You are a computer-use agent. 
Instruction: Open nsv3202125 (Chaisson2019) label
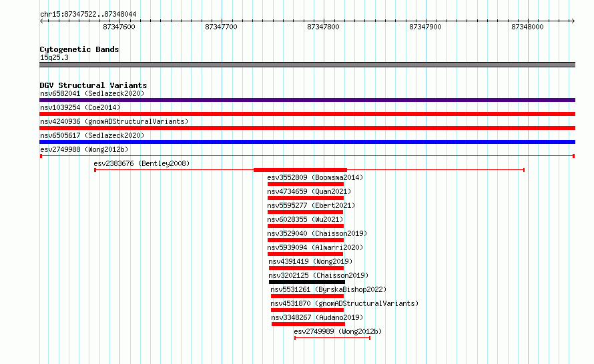[318, 275]
